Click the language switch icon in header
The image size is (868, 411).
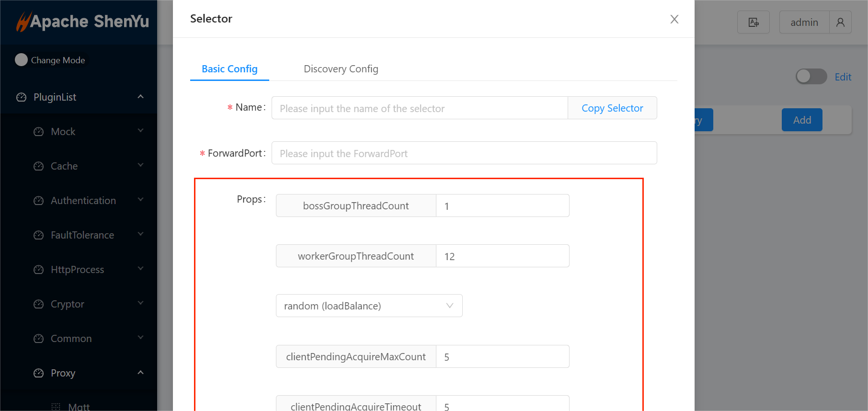753,23
